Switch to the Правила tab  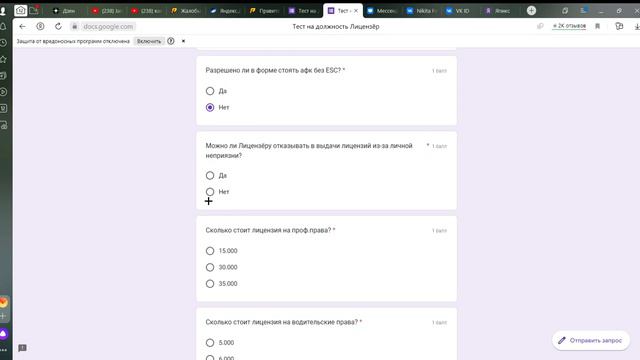(x=264, y=11)
